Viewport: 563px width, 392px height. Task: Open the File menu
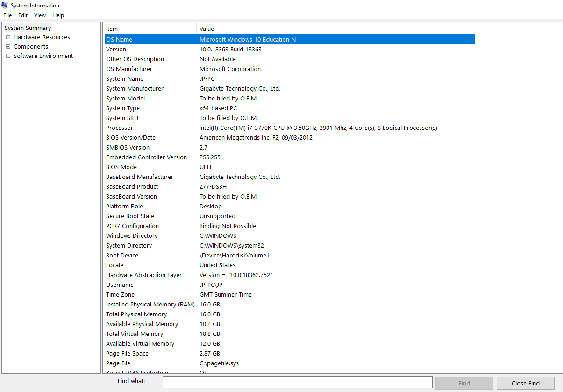[x=7, y=15]
